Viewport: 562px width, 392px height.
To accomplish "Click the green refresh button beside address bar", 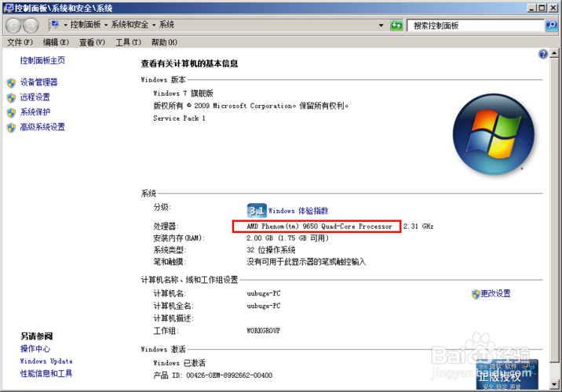I will (396, 25).
